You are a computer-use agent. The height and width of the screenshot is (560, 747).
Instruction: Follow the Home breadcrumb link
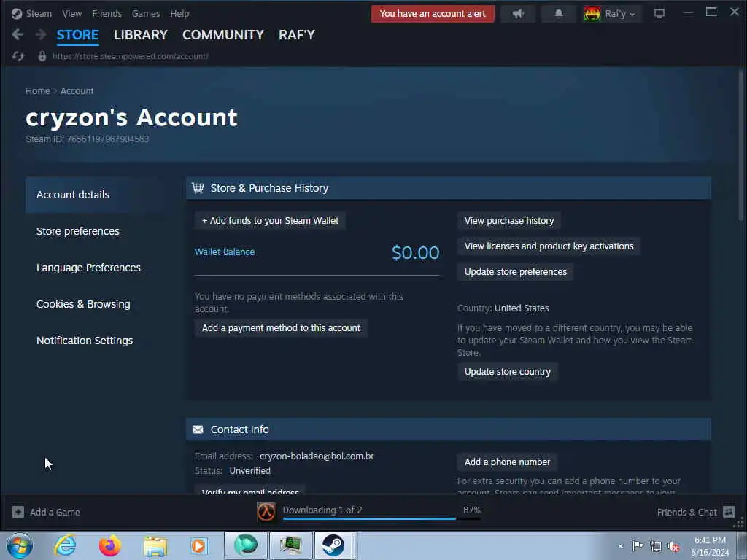coord(38,91)
